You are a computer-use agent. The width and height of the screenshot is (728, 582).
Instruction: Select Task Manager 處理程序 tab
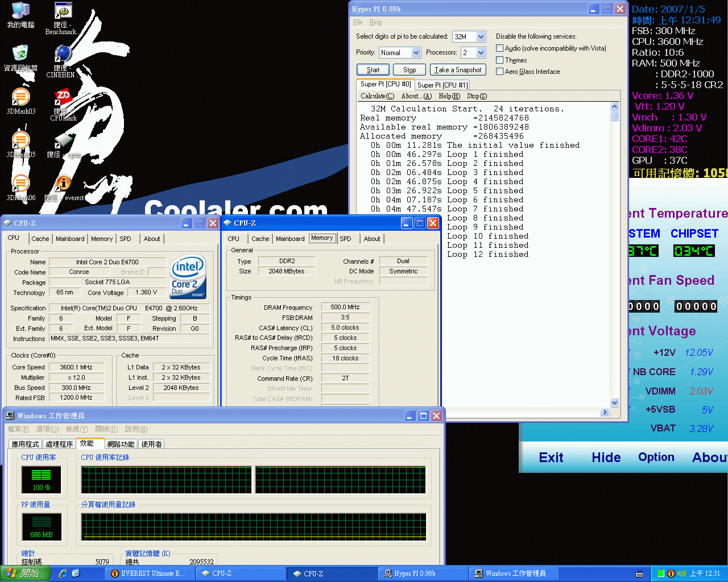click(59, 444)
